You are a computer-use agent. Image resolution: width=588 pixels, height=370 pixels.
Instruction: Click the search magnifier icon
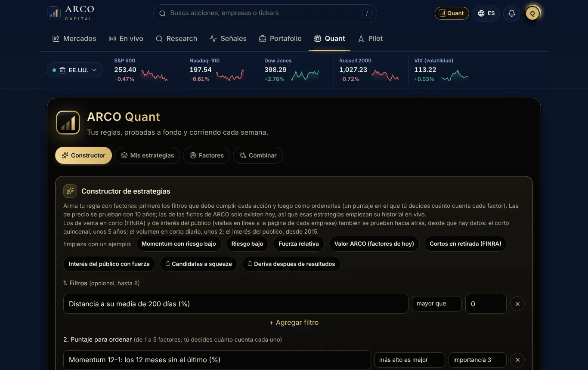click(x=162, y=13)
